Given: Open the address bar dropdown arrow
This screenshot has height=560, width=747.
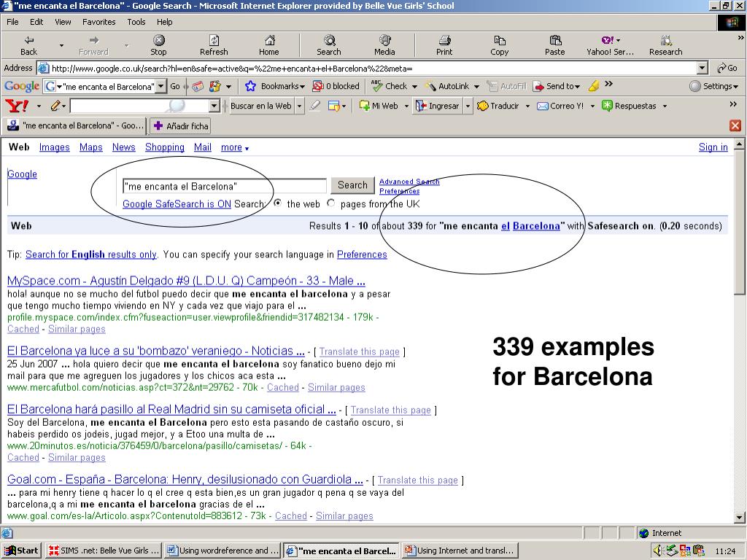Looking at the screenshot, I should click(x=703, y=68).
